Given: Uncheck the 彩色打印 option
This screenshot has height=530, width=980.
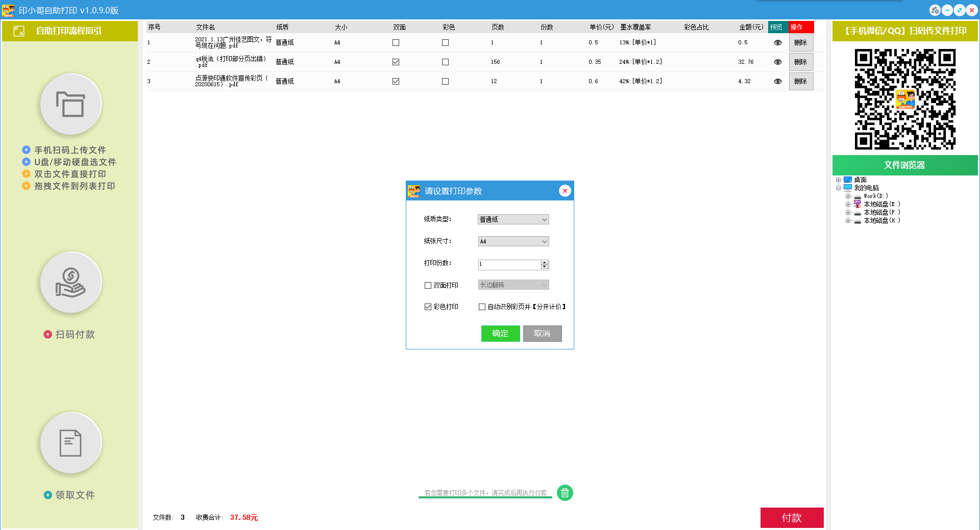Looking at the screenshot, I should click(x=428, y=307).
